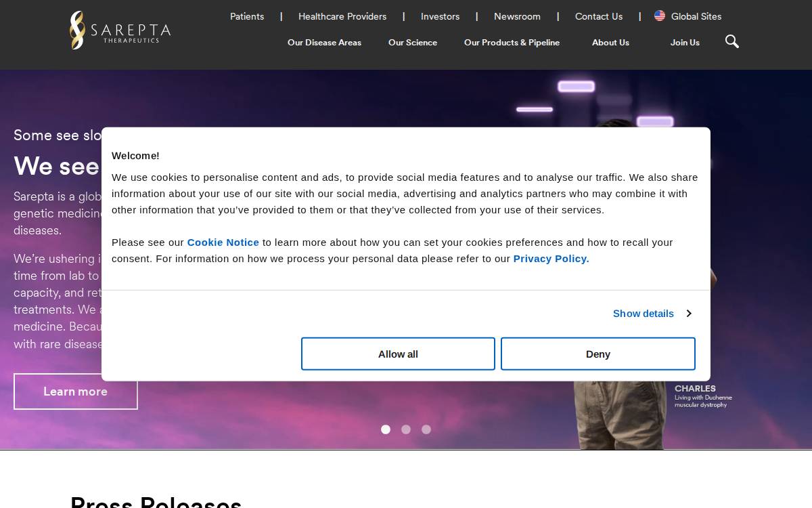Screen dimensions: 812x508
Task: Go to Investors page
Action: (x=440, y=16)
